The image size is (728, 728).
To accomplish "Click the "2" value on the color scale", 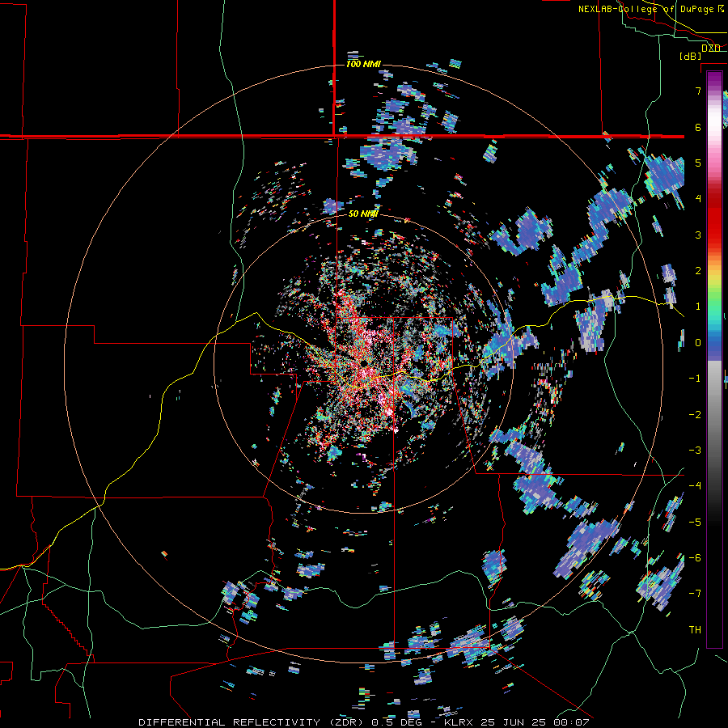I will click(698, 271).
